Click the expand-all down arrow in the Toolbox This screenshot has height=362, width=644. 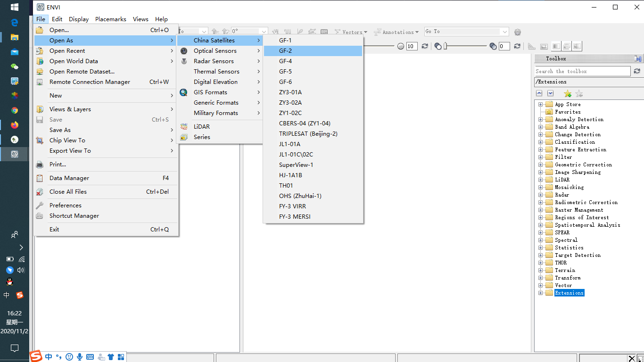(x=550, y=93)
